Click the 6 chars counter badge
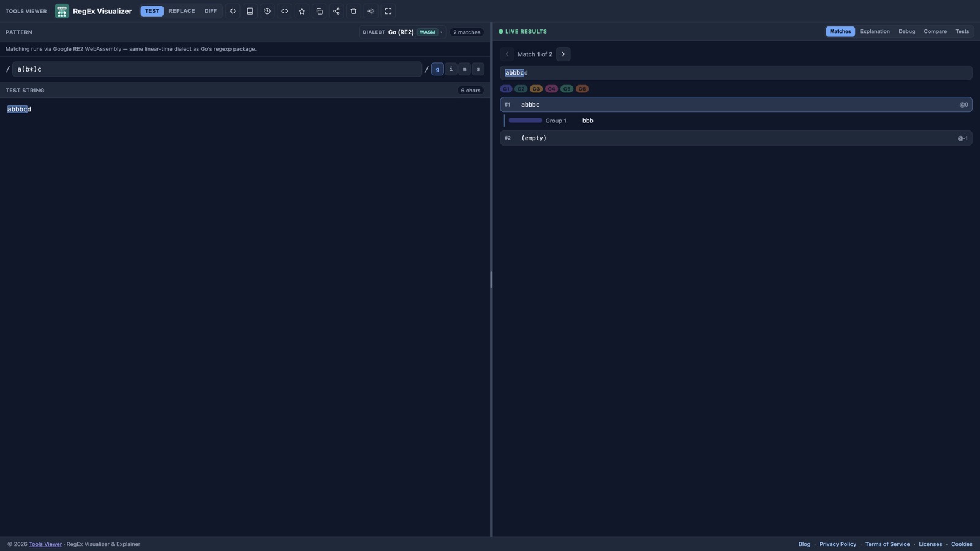Viewport: 980px width, 551px height. pos(470,91)
